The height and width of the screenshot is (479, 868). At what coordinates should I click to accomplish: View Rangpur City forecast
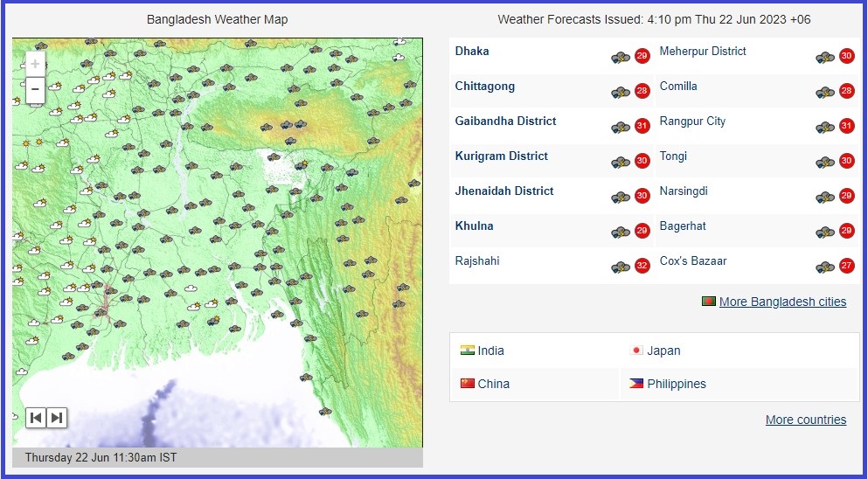692,121
